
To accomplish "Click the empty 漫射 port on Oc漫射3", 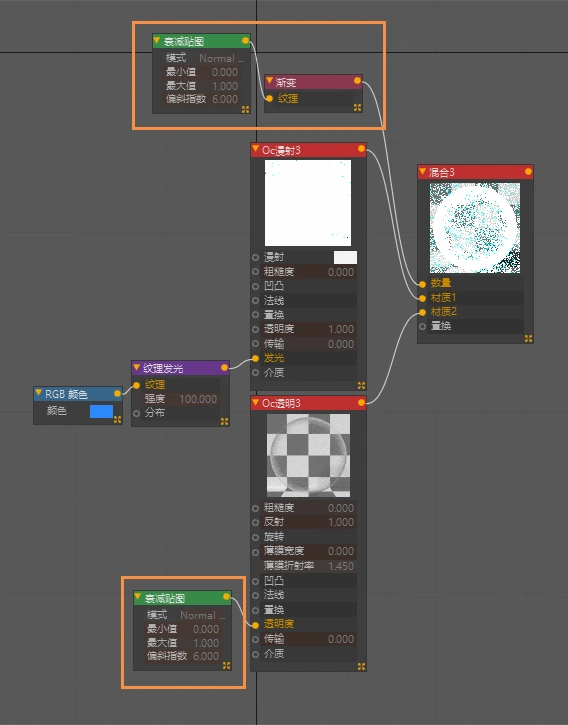I will (x=255, y=257).
